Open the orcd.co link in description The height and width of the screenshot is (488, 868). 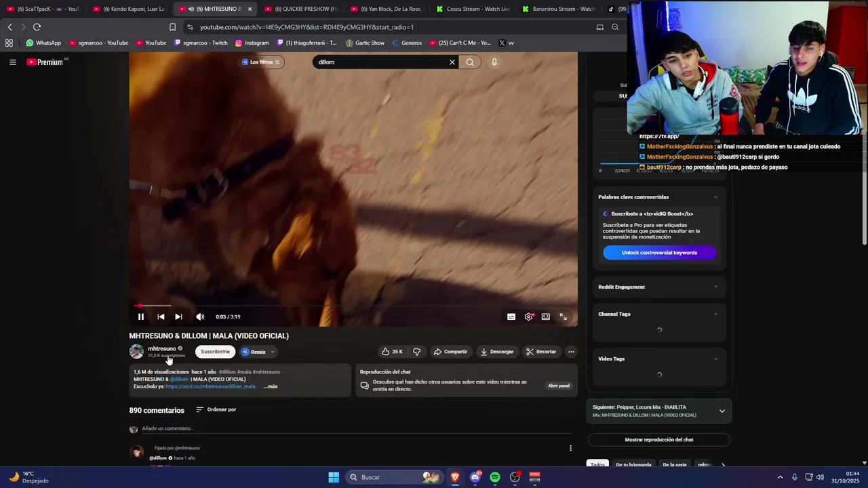[211, 386]
